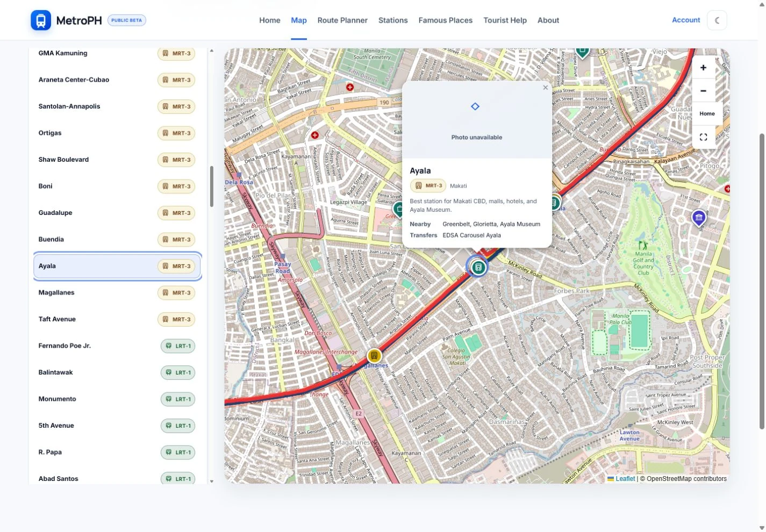This screenshot has width=766, height=532.
Task: Select Fernando Poe Jr. station
Action: (117, 346)
